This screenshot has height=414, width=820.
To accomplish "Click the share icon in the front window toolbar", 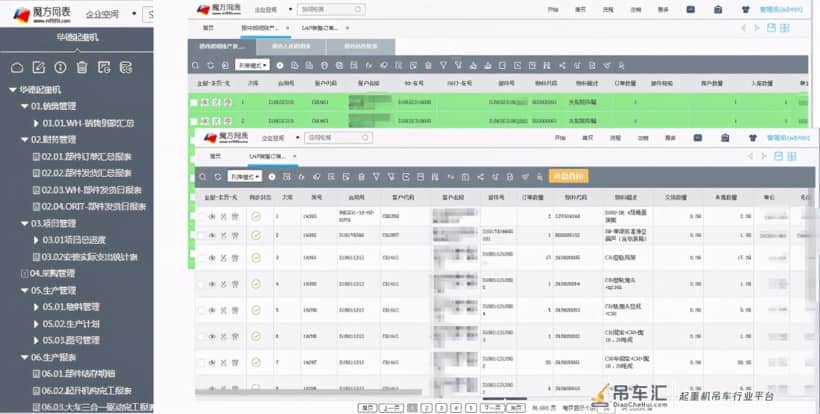I will point(480,177).
